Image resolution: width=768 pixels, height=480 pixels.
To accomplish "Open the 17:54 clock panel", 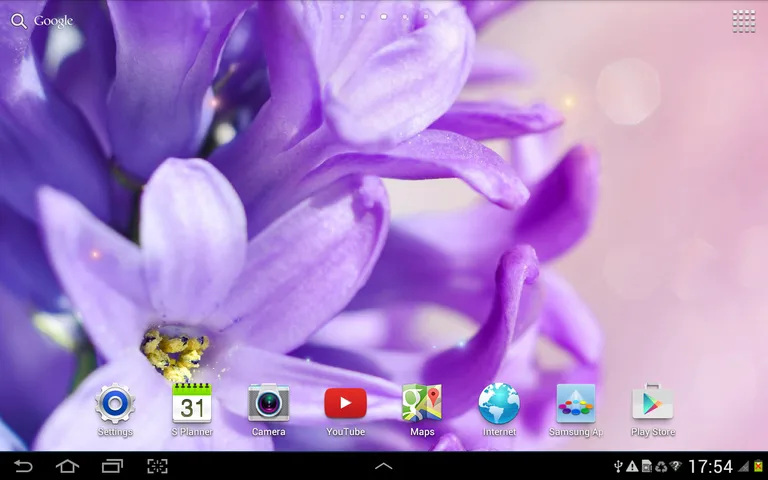I will click(711, 466).
